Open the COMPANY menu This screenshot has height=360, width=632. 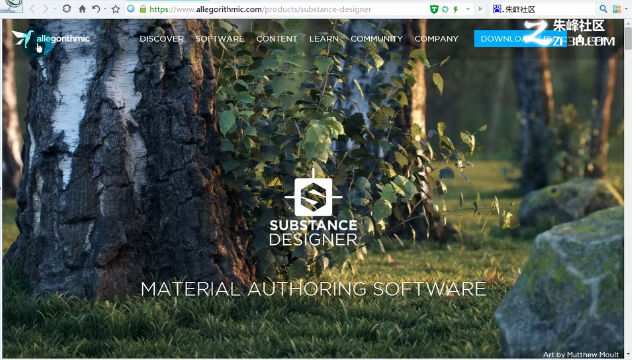436,39
